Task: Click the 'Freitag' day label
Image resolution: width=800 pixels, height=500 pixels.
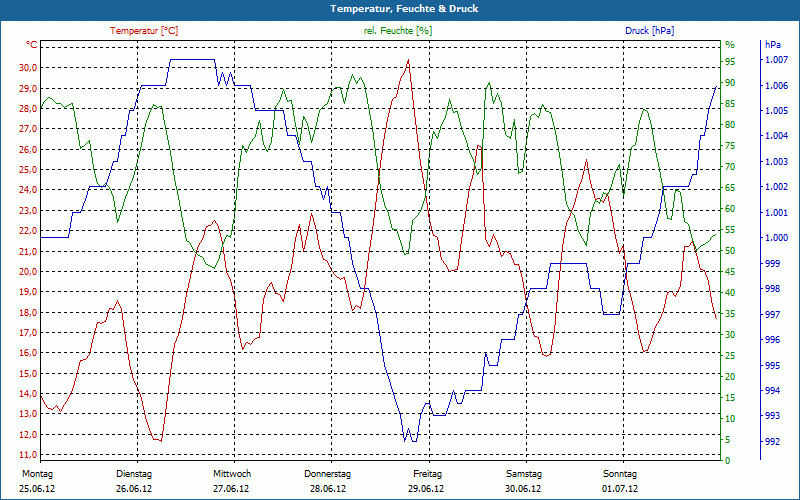Action: point(428,474)
